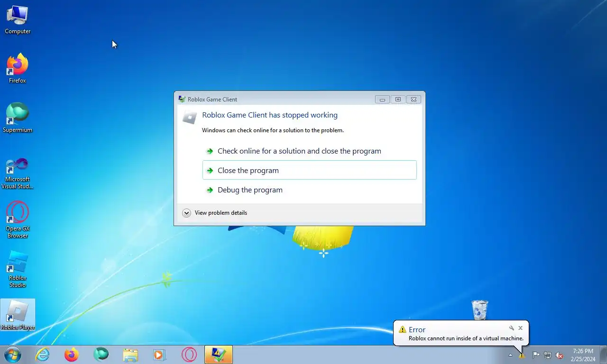607x364 pixels.
Task: Click 'Roblox Game Client has stopped working' heading
Action: pos(270,115)
